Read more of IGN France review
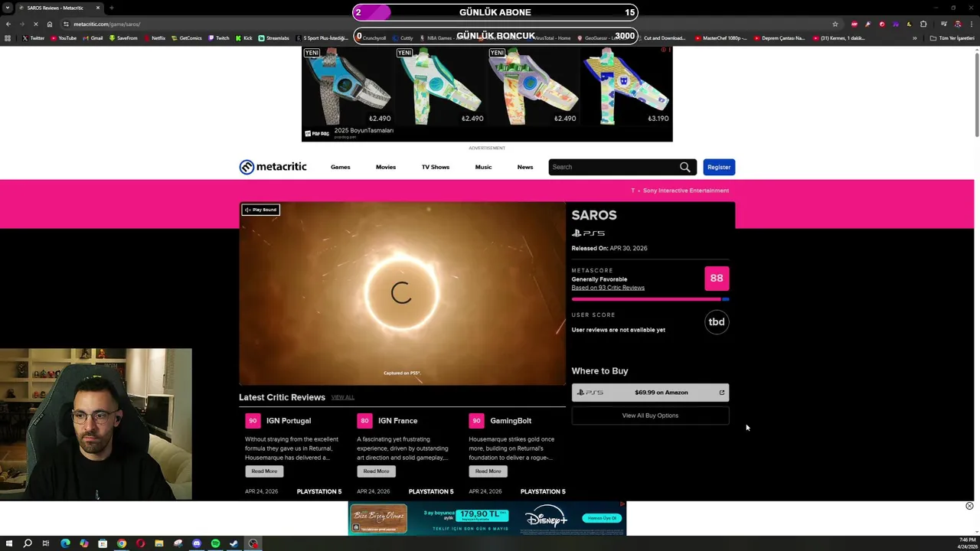This screenshot has width=980, height=551. [x=376, y=471]
